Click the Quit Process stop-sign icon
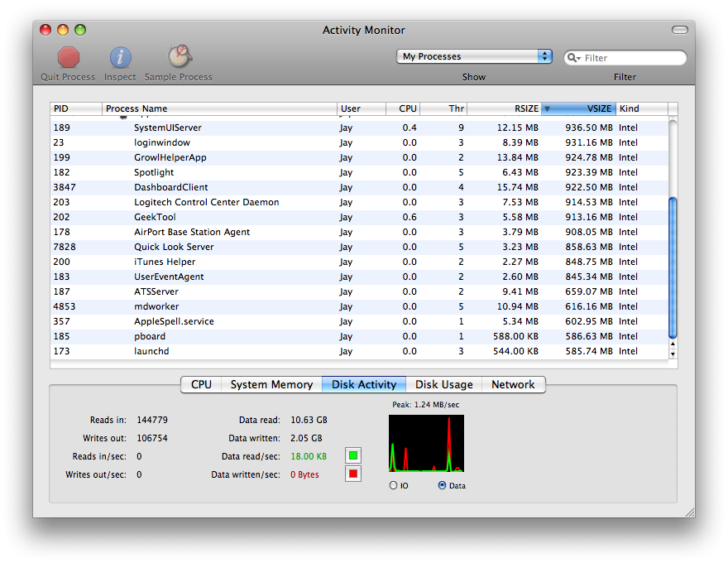The image size is (728, 563). (69, 57)
